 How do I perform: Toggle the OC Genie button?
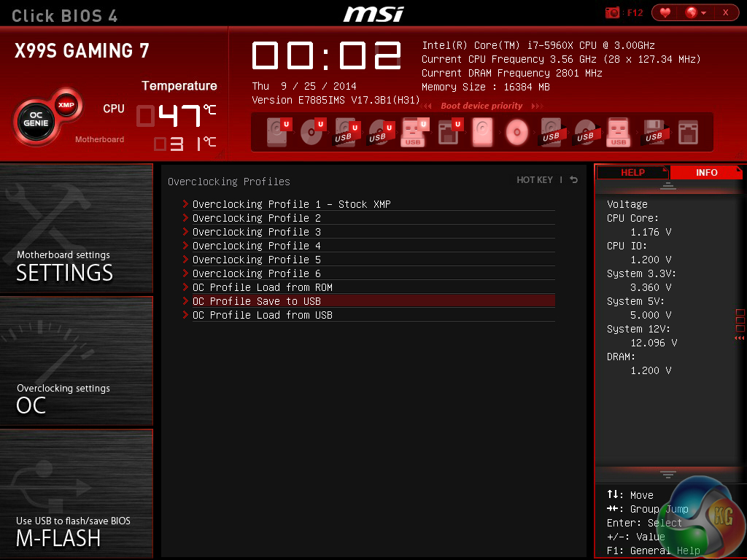tap(36, 122)
